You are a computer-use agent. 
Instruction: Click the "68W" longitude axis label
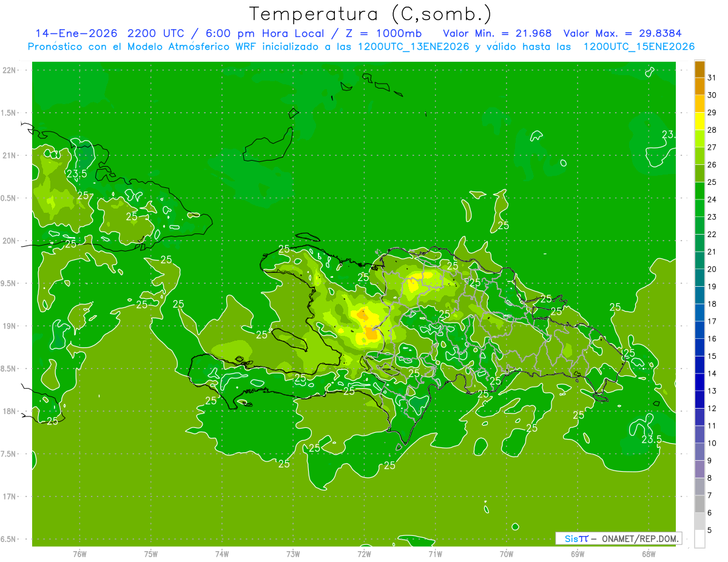648,554
